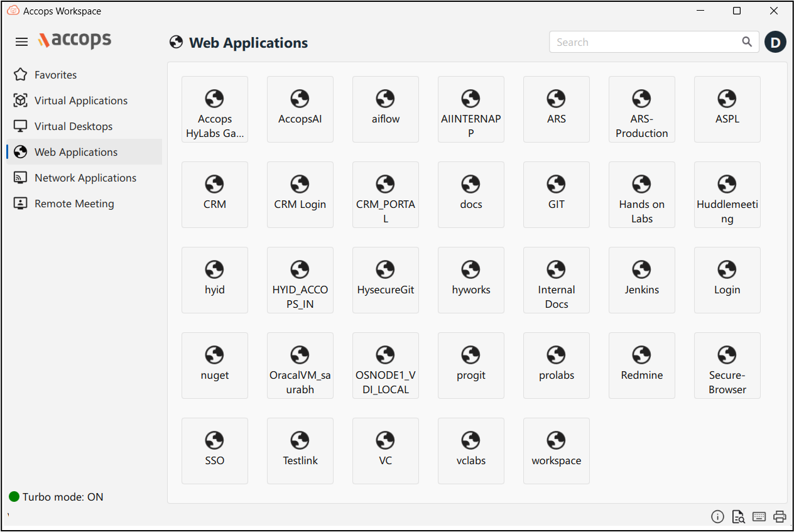The height and width of the screenshot is (532, 794).
Task: Click the search magnifier icon
Action: [747, 42]
